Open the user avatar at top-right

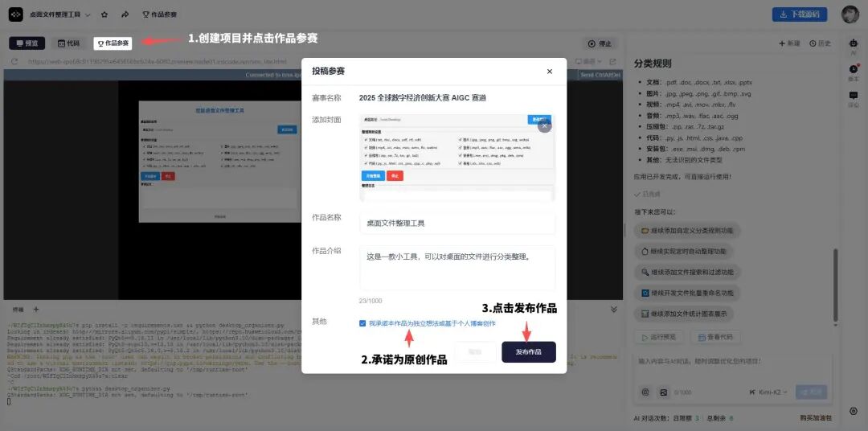click(850, 14)
